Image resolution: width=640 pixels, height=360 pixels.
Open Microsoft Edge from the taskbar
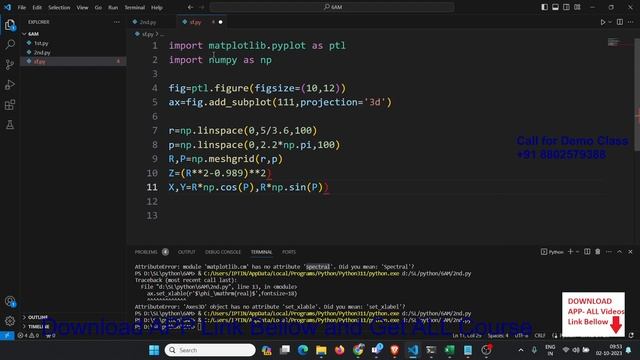point(303,350)
